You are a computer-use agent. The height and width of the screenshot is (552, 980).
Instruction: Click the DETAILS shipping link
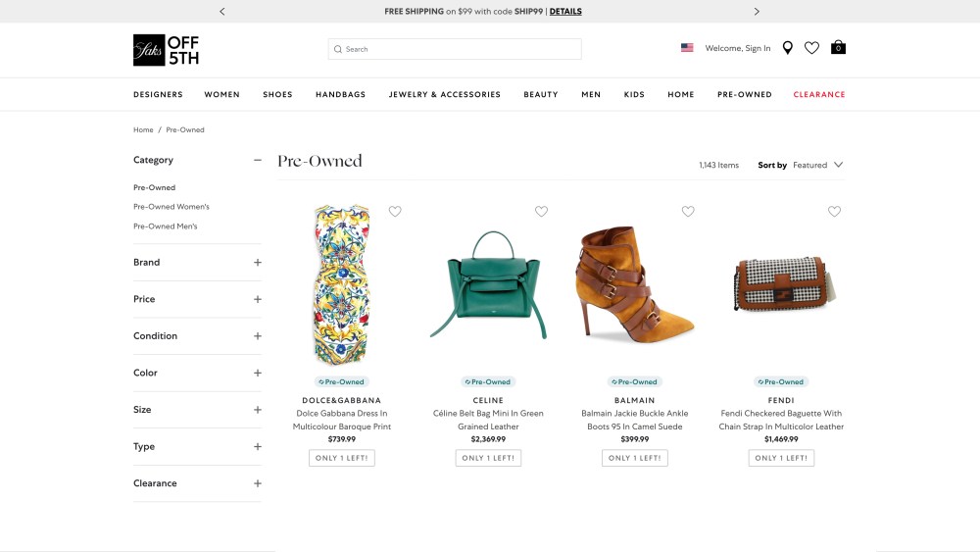coord(565,11)
